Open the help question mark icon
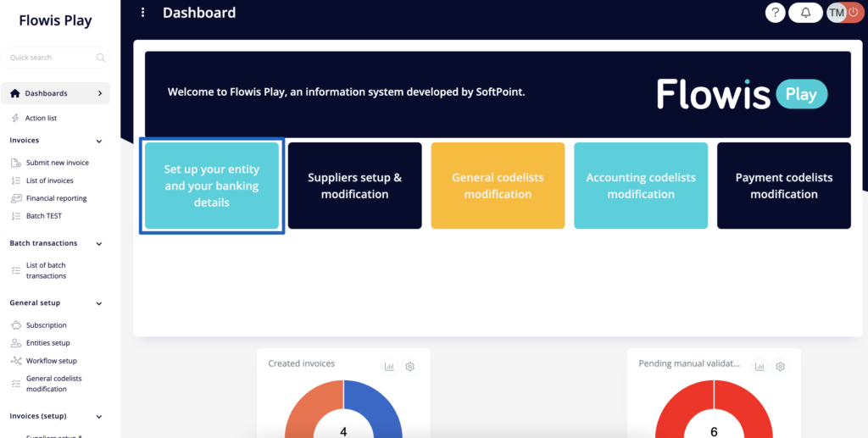 point(776,12)
